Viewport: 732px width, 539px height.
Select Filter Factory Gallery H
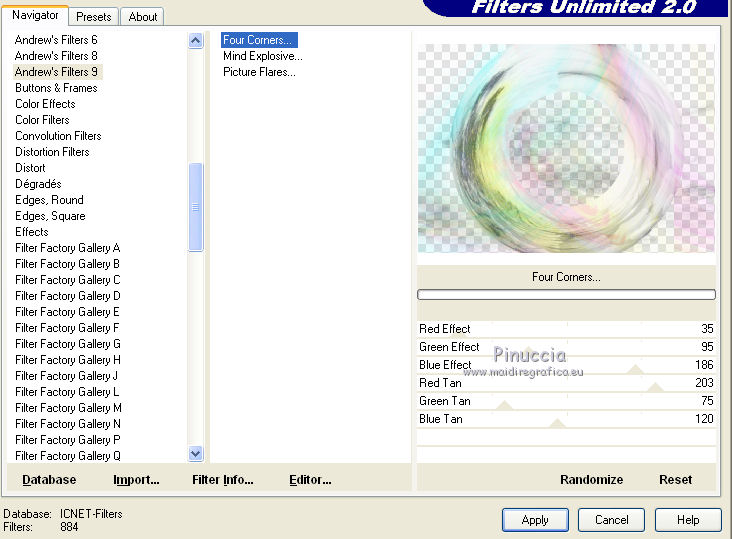point(68,360)
